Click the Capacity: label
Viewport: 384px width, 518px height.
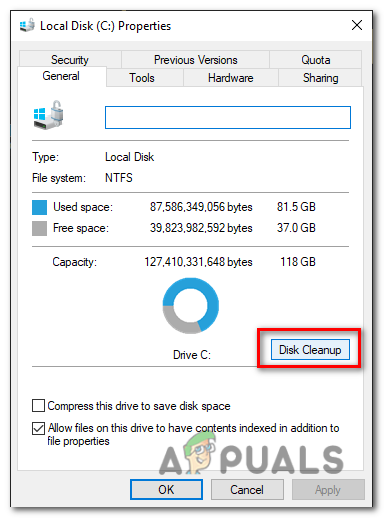pyautogui.click(x=74, y=262)
